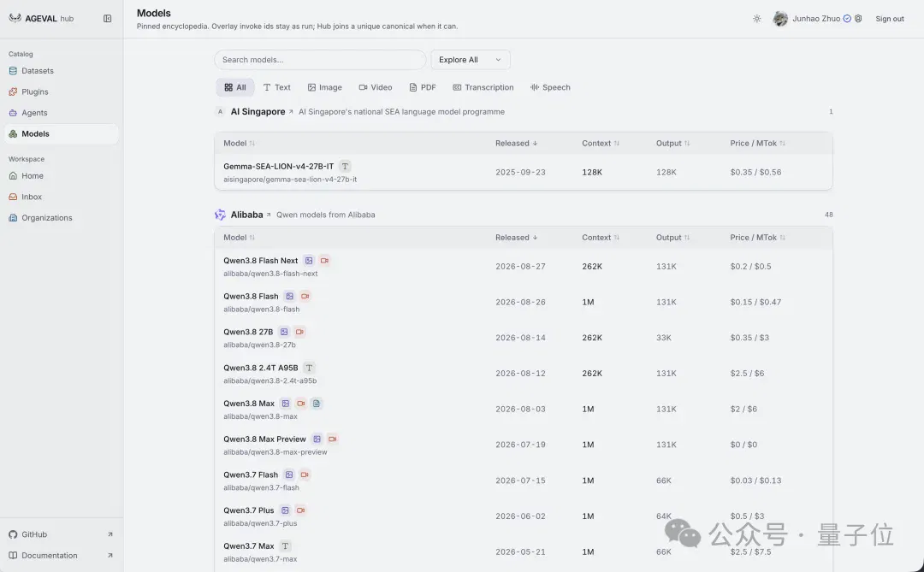Image resolution: width=924 pixels, height=572 pixels.
Task: Click the text badge on Gemma-SEA-LION-v4-27B-IT
Action: (346, 166)
